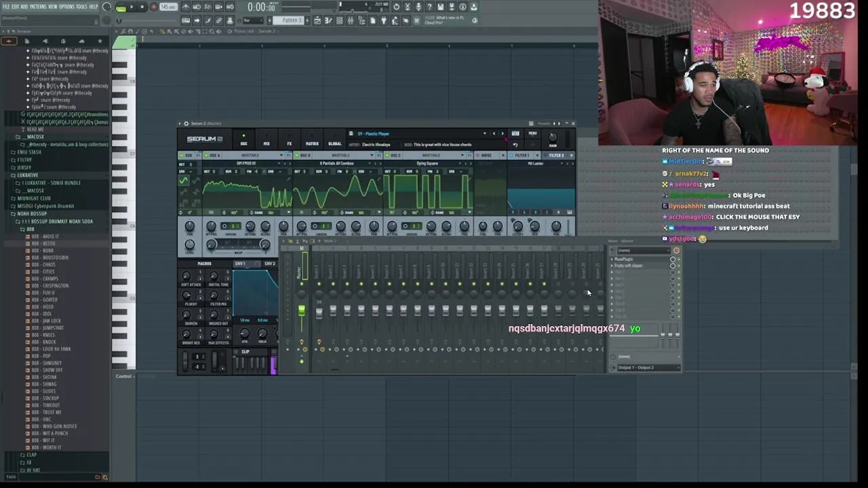This screenshot has width=868, height=488.
Task: Toggle FILTER 1 enable switch
Action: point(512,155)
